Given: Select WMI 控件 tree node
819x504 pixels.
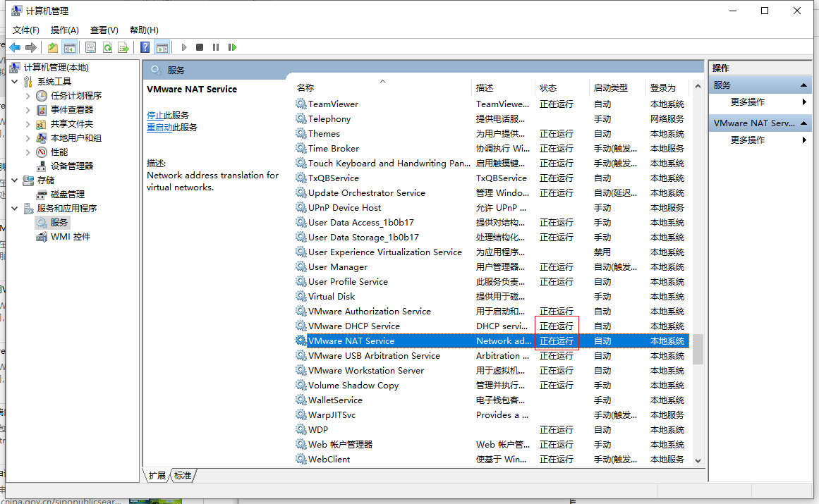Looking at the screenshot, I should pos(70,236).
